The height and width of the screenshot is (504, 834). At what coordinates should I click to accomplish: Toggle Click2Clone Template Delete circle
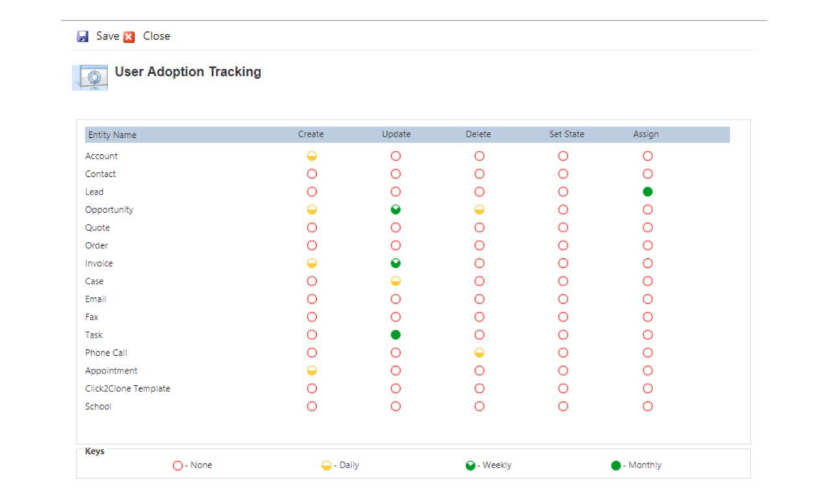479,389
